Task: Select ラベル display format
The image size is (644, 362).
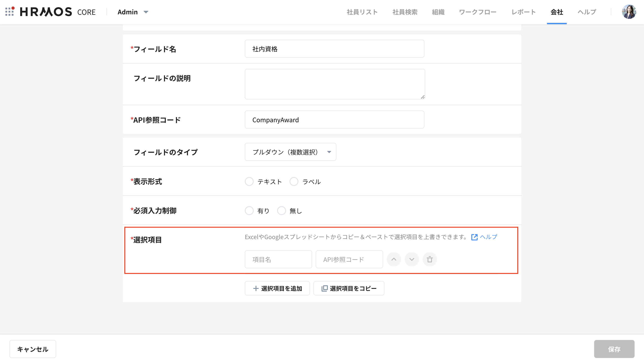Action: (x=294, y=181)
